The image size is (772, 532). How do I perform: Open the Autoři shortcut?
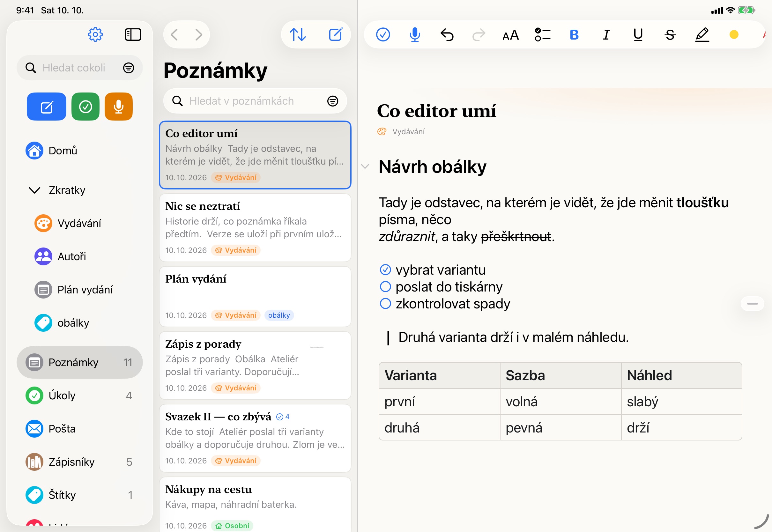[x=80, y=256]
